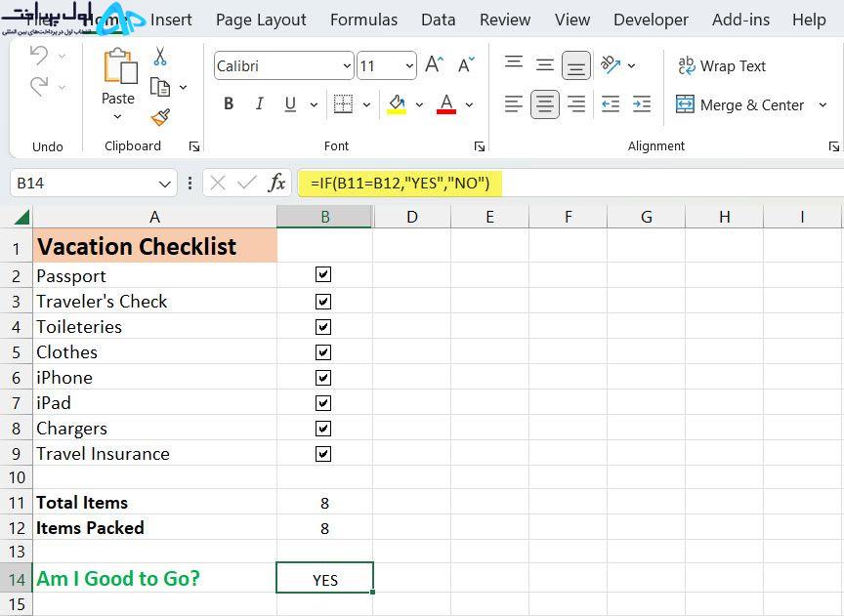Open the font size 11 dropdown
Image resolution: width=844 pixels, height=616 pixels.
[x=409, y=66]
